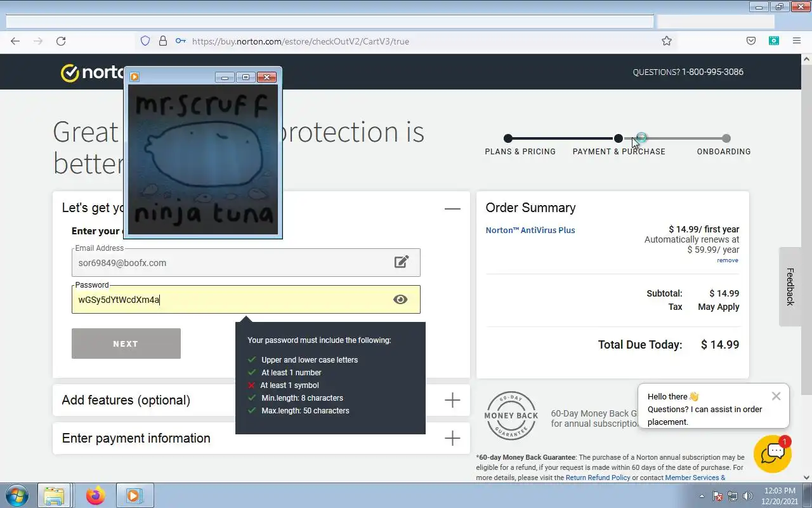Image resolution: width=812 pixels, height=508 pixels.
Task: Open the Feedback side tab
Action: coord(790,286)
